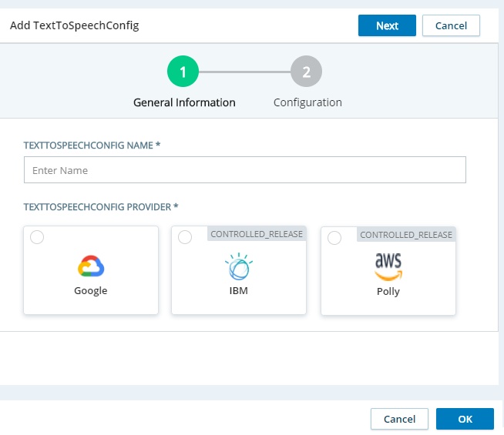Screen dimensions: 504x435
Task: Click the Next button in the header
Action: tap(387, 25)
